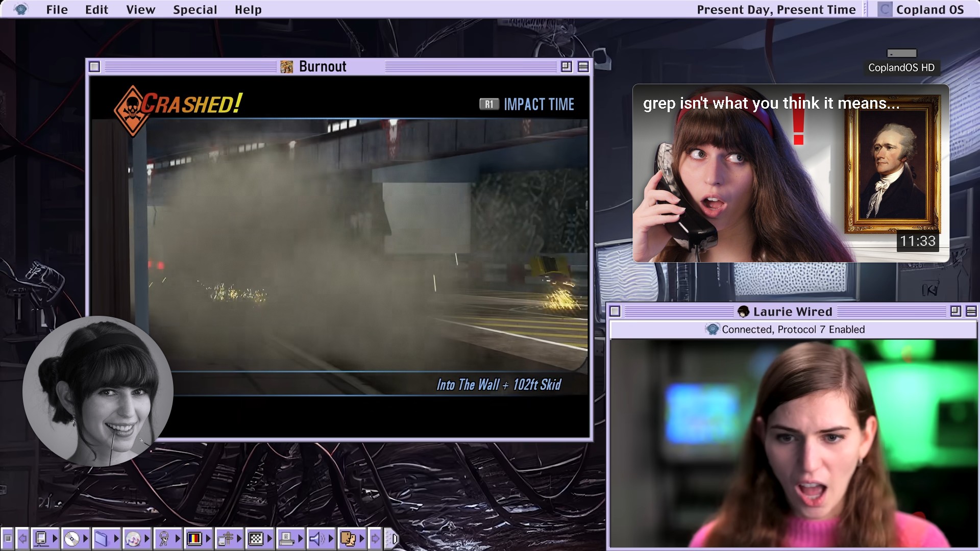
Task: Expand arrow beside the checkerboard monitor icon
Action: click(x=269, y=538)
